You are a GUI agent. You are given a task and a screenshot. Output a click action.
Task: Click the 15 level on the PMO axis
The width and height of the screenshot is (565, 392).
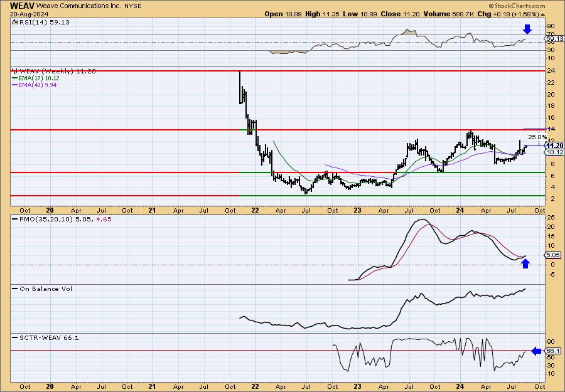(x=551, y=236)
